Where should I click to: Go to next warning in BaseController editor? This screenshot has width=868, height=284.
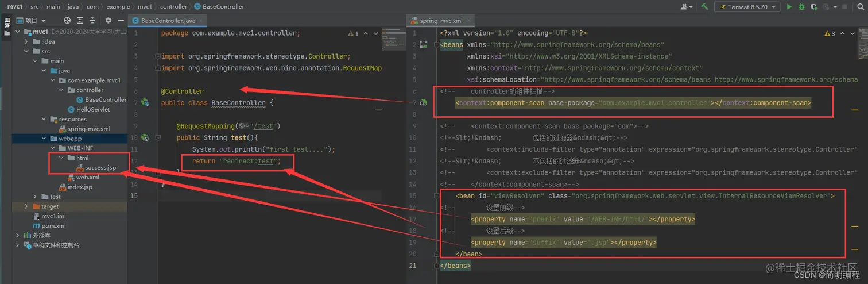point(375,34)
